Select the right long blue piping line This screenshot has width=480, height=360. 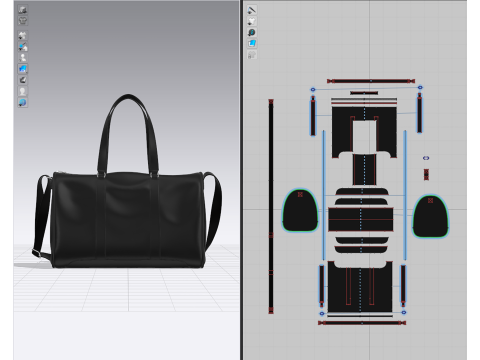[x=405, y=195]
